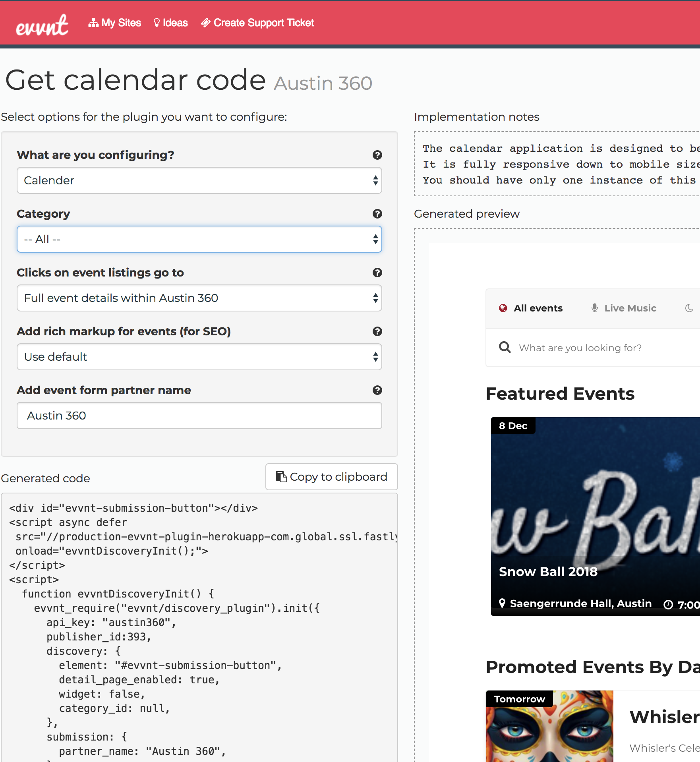This screenshot has width=700, height=762.
Task: Switch to Live Music tab in preview
Action: (623, 308)
